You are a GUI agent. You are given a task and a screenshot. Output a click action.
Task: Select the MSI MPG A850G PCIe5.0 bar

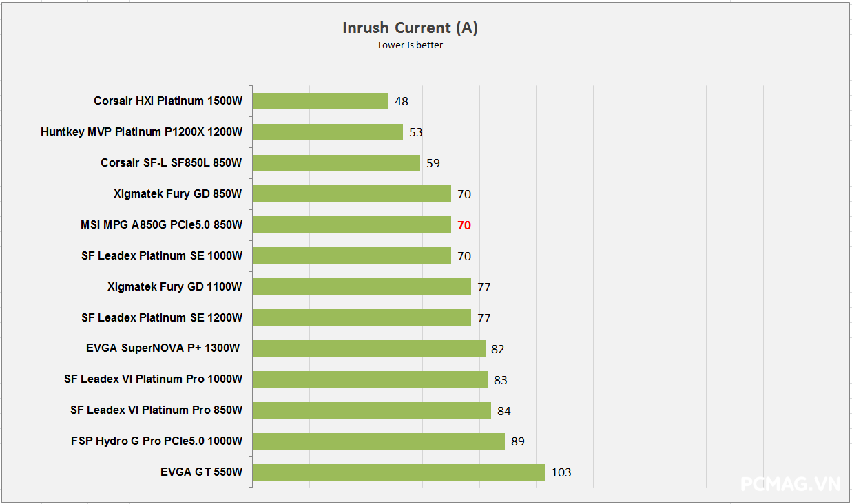(x=351, y=225)
